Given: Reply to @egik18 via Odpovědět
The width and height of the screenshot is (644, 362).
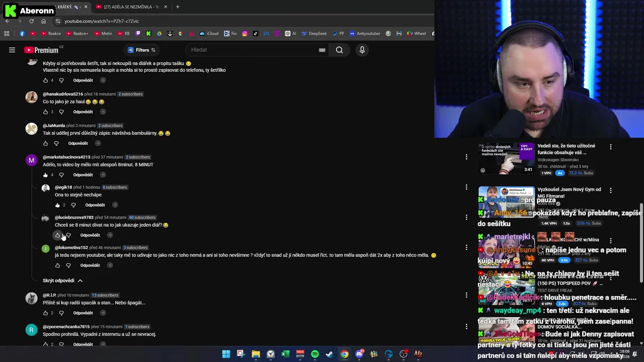Looking at the screenshot, I should [x=95, y=205].
